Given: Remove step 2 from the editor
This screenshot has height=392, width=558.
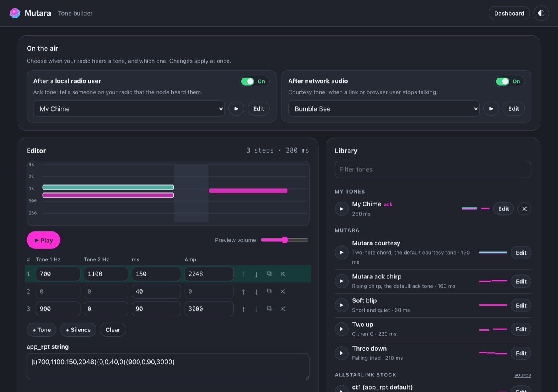Looking at the screenshot, I should (x=283, y=292).
